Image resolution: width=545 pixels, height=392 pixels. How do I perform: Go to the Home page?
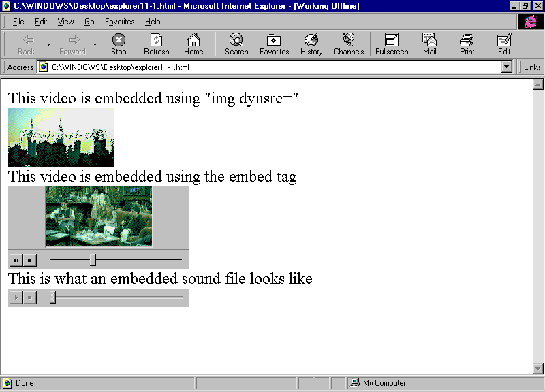(x=193, y=44)
